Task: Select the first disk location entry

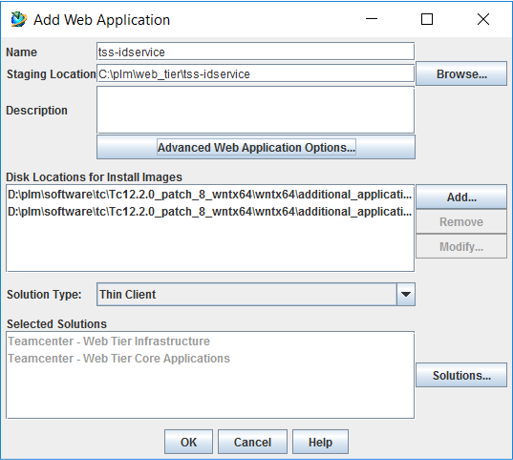Action: (210, 194)
